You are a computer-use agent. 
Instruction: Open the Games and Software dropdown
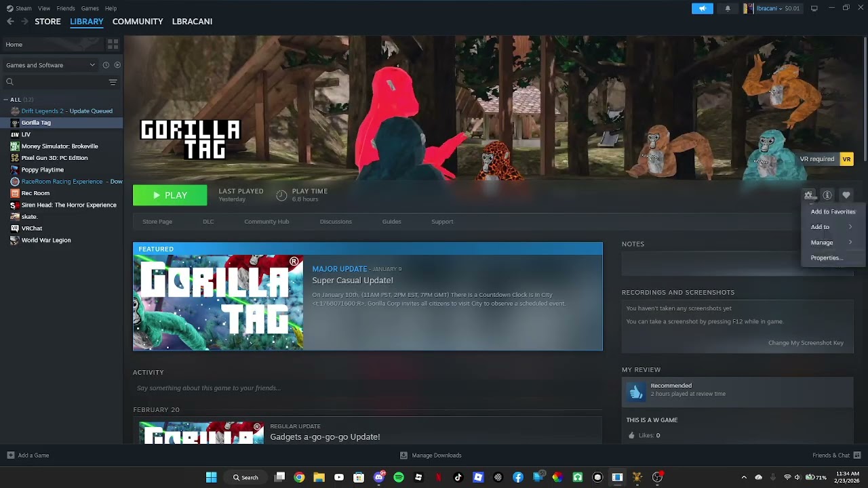[51, 65]
